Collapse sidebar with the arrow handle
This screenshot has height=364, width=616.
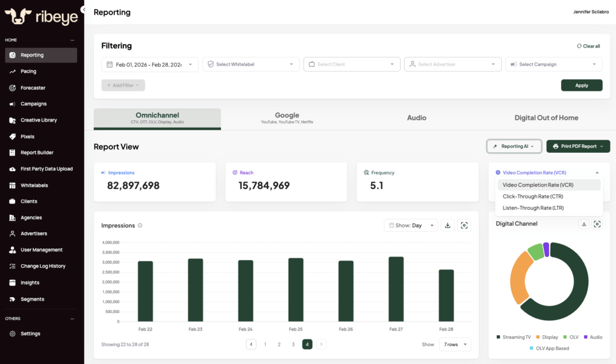point(84,10)
